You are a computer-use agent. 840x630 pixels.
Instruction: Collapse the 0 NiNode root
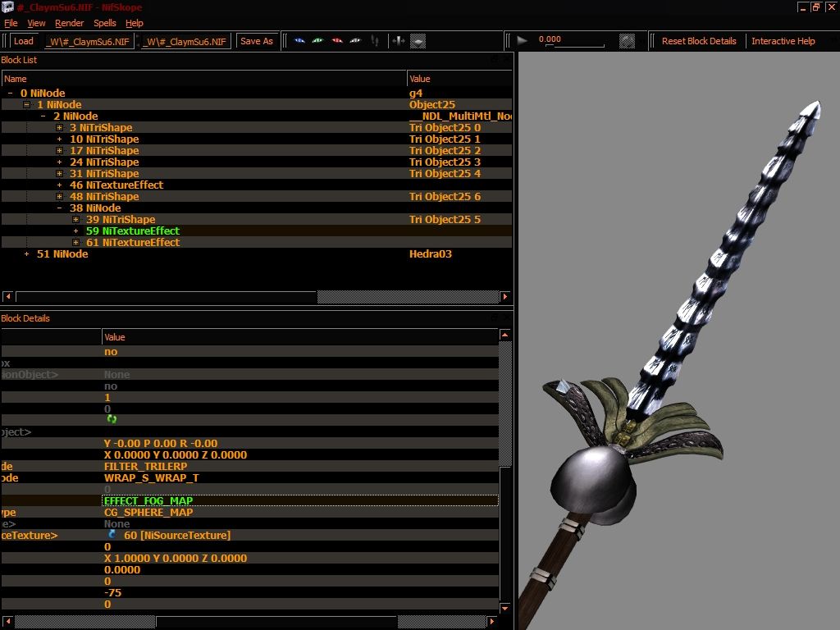click(10, 94)
